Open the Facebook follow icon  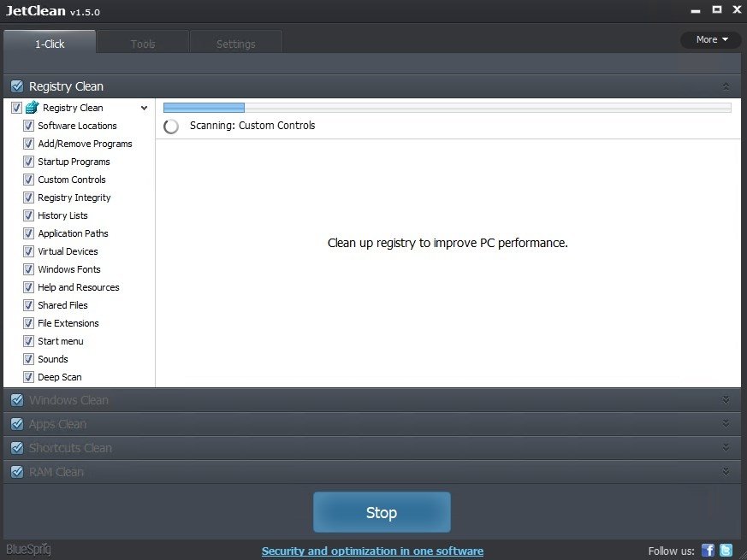708,551
